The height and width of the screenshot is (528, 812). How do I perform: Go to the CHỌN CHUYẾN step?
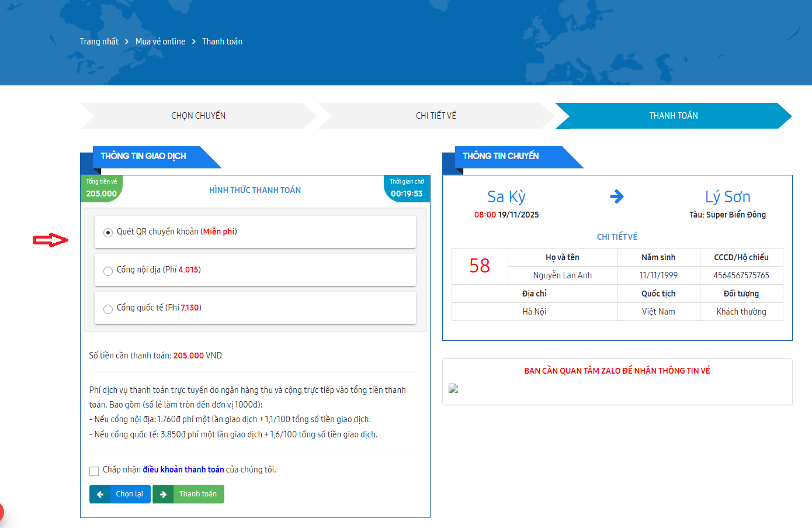point(198,116)
